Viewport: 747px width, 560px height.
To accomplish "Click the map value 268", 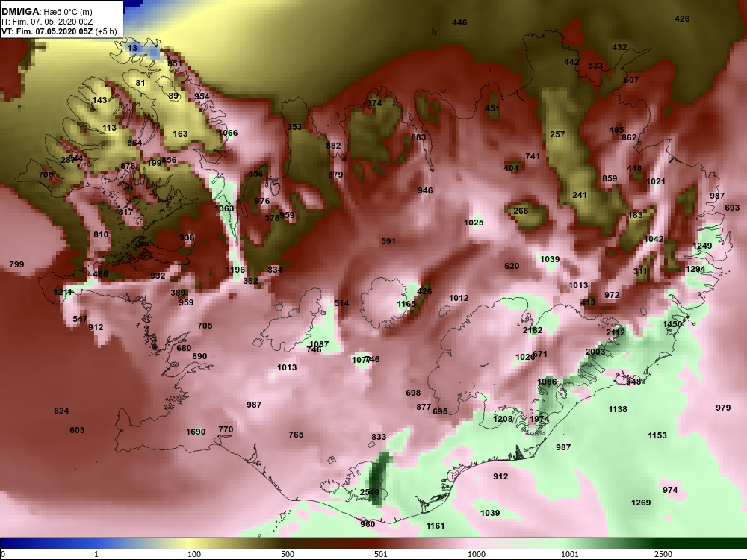I will pyautogui.click(x=521, y=210).
